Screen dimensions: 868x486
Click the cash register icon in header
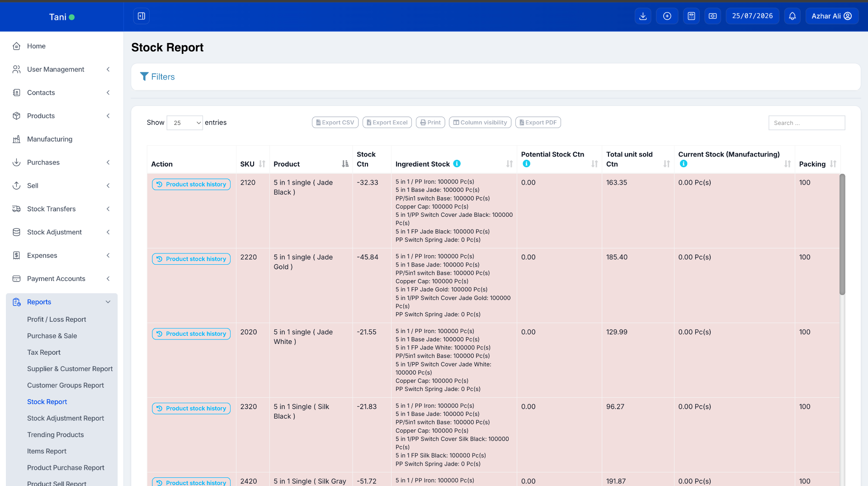(713, 16)
